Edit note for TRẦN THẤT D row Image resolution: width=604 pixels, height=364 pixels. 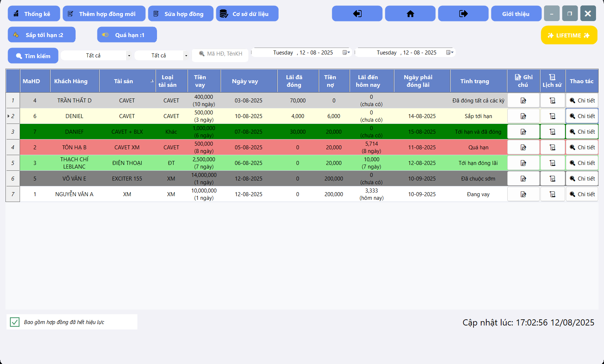(x=523, y=101)
